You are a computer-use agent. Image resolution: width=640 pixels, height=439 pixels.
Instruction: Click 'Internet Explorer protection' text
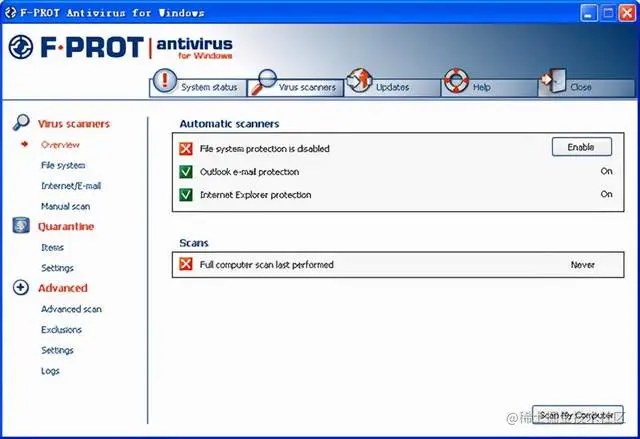pyautogui.click(x=256, y=195)
